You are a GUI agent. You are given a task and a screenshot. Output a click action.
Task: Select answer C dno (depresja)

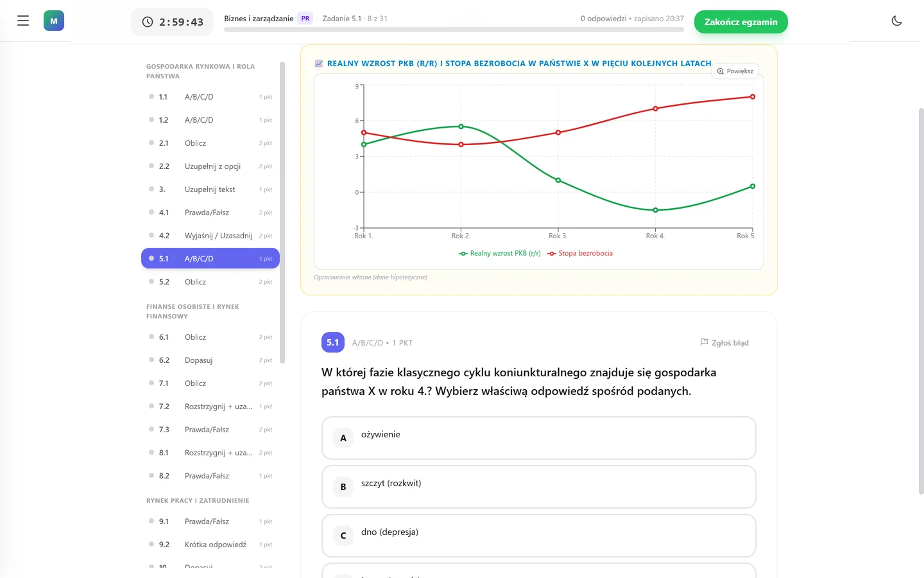tap(539, 536)
